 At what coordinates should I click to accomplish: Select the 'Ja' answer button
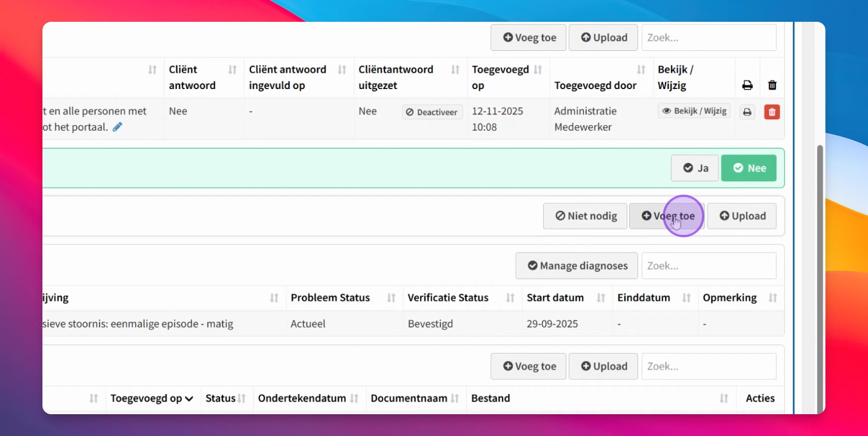point(695,168)
